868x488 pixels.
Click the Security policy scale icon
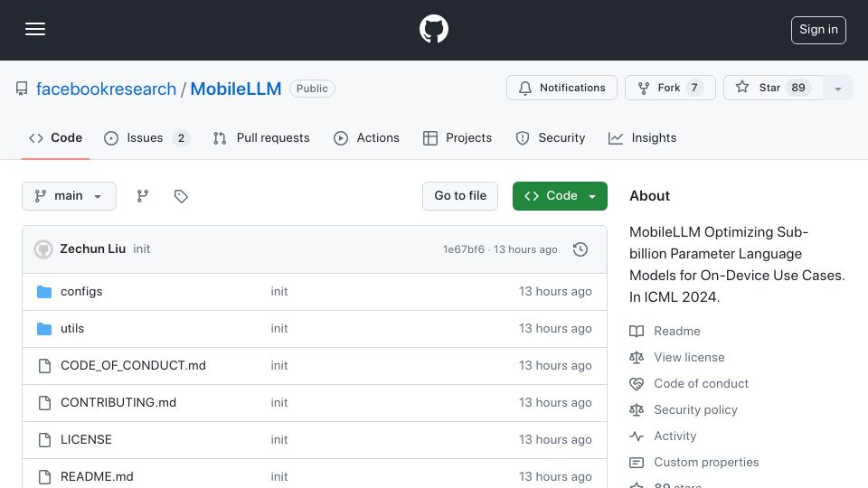click(637, 410)
